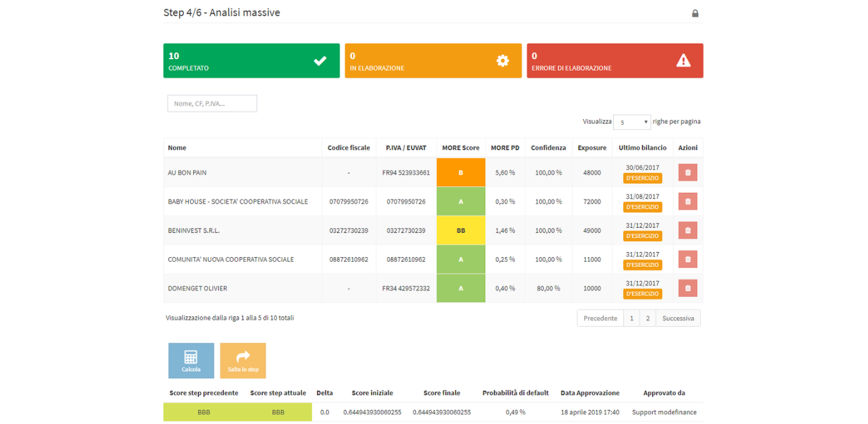Delete the BENINVEST S.R.L. row

(x=687, y=230)
